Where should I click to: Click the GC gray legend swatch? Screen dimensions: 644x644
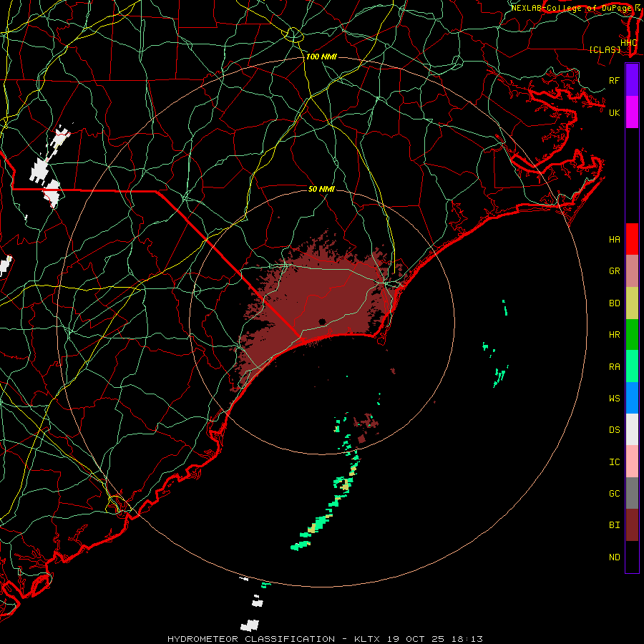tap(632, 493)
